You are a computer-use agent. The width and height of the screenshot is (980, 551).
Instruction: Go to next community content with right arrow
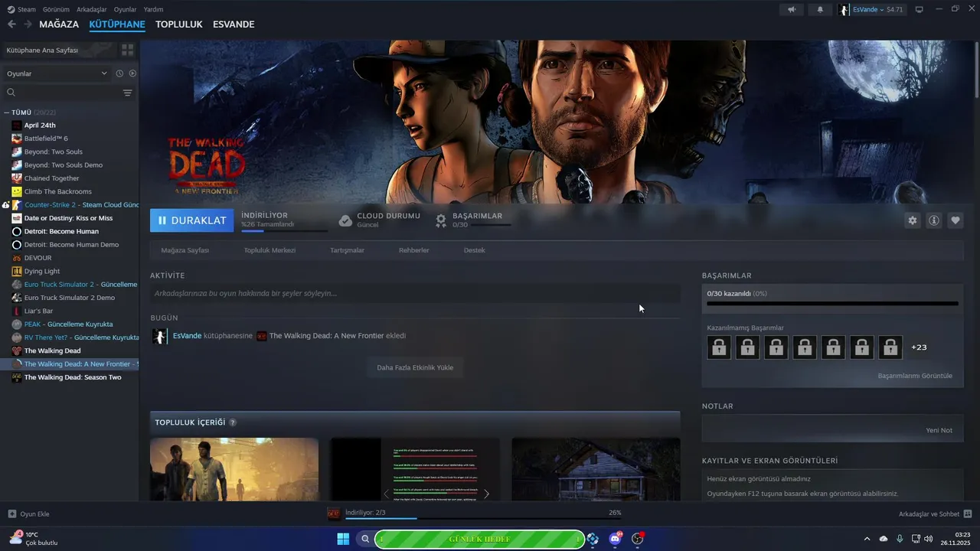tap(486, 494)
